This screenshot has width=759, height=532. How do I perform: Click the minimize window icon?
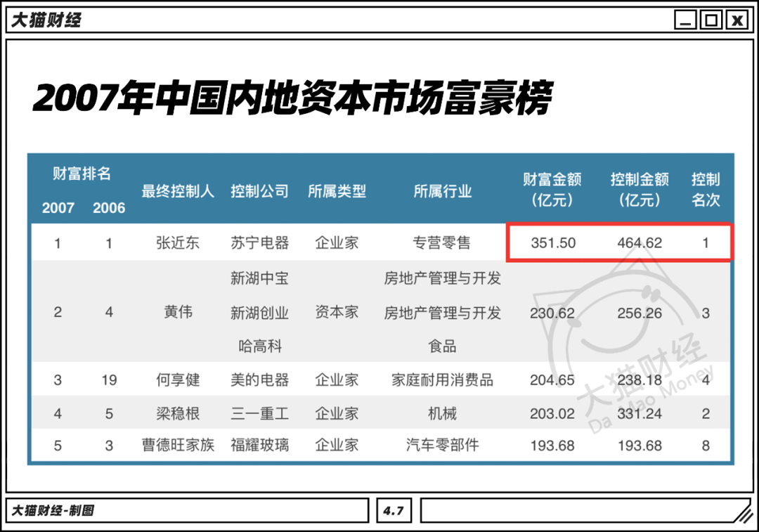[685, 20]
